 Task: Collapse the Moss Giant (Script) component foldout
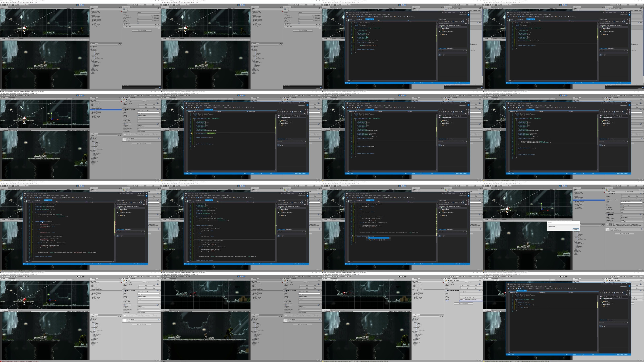pyautogui.click(x=445, y=290)
